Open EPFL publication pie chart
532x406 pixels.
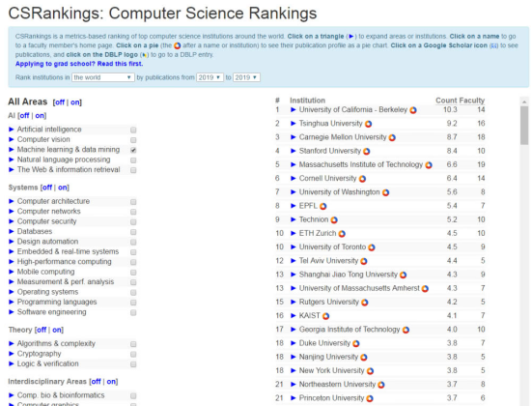(x=323, y=206)
